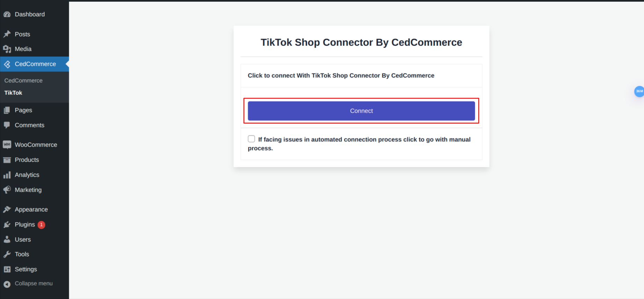Enable the manual connection process checkbox

(x=251, y=139)
